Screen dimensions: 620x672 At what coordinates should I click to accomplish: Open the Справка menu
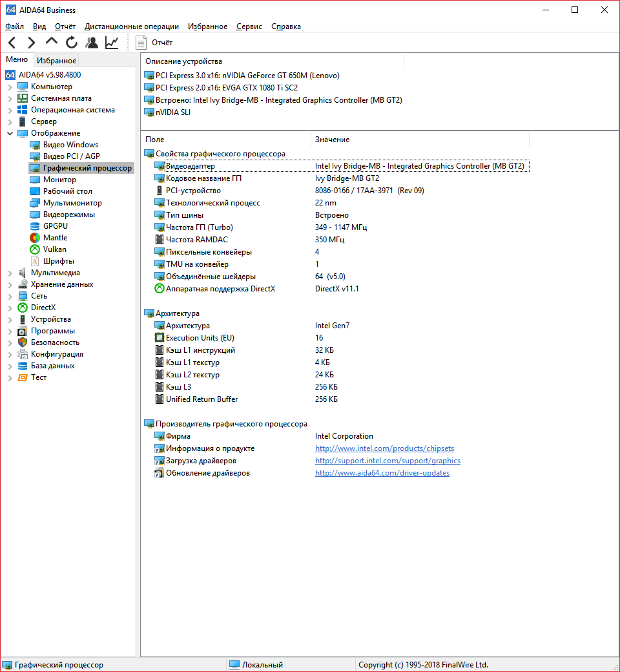tap(286, 26)
